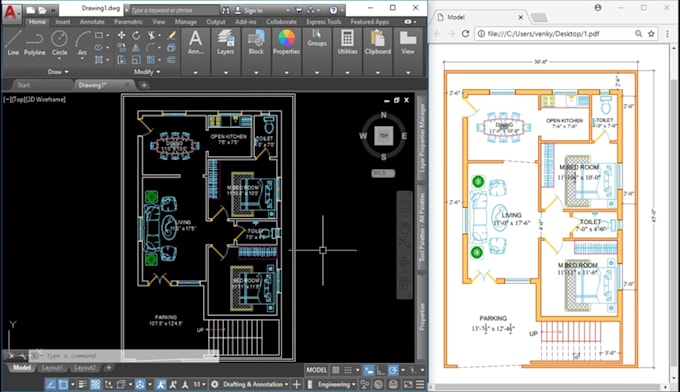Image resolution: width=680 pixels, height=392 pixels.
Task: Toggle grid display in status bar
Action: (x=336, y=370)
